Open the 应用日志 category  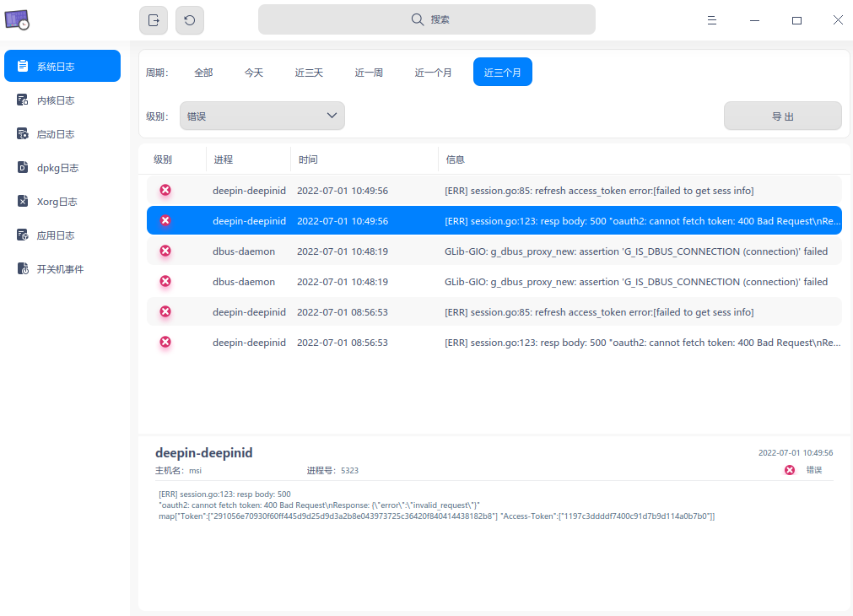[56, 235]
